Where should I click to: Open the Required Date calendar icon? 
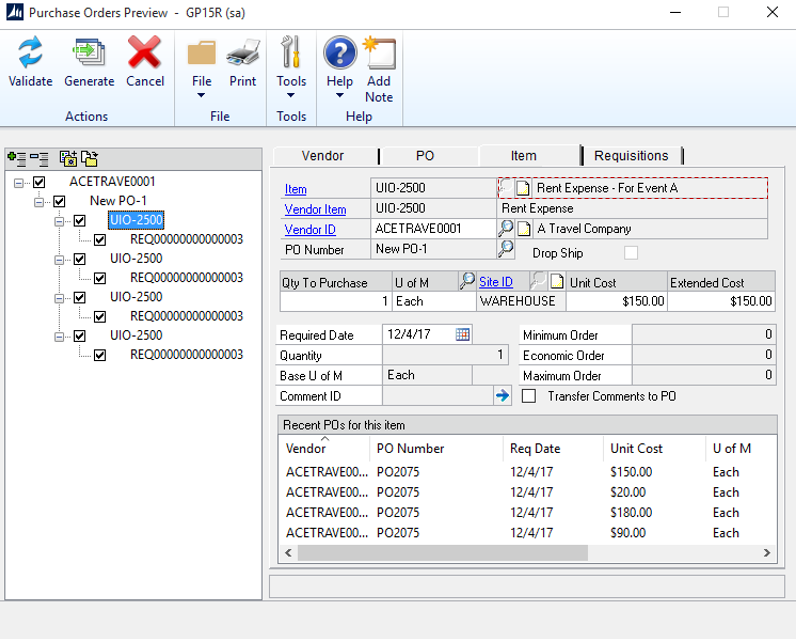463,334
